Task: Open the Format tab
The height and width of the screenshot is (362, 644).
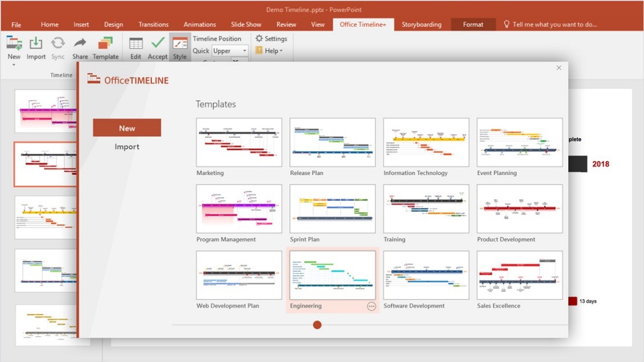Action: [x=473, y=25]
